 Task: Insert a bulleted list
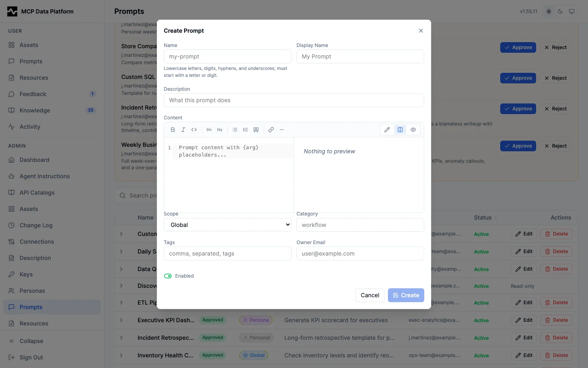click(235, 130)
